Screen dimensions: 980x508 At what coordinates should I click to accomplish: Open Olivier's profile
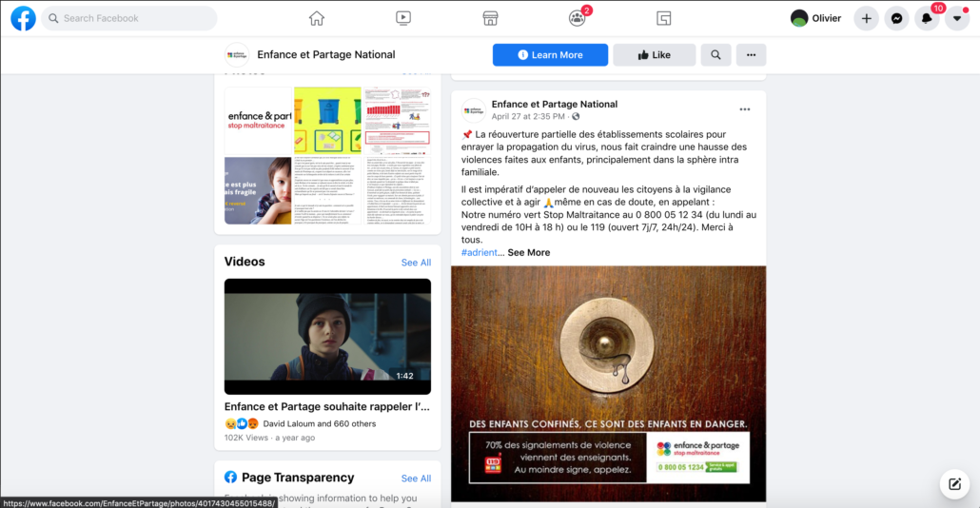point(816,18)
